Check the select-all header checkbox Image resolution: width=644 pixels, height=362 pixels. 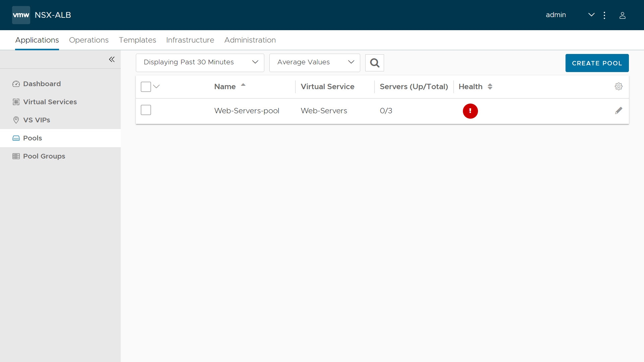pyautogui.click(x=146, y=87)
